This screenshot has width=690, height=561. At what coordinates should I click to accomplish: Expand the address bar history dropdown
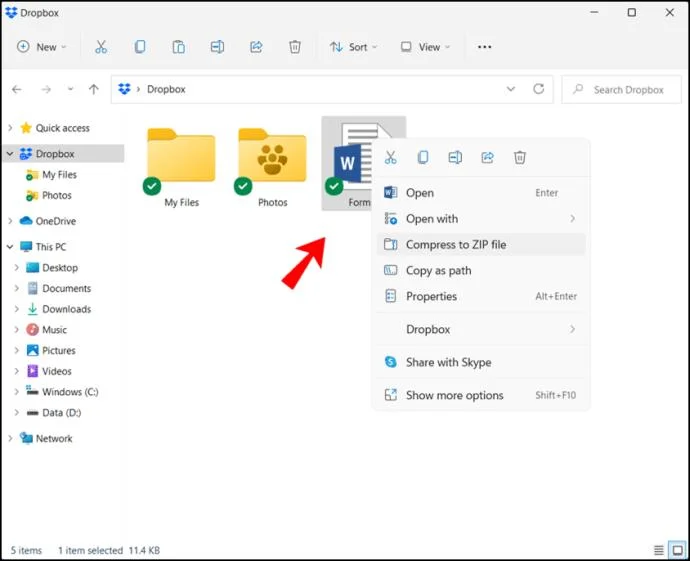510,89
